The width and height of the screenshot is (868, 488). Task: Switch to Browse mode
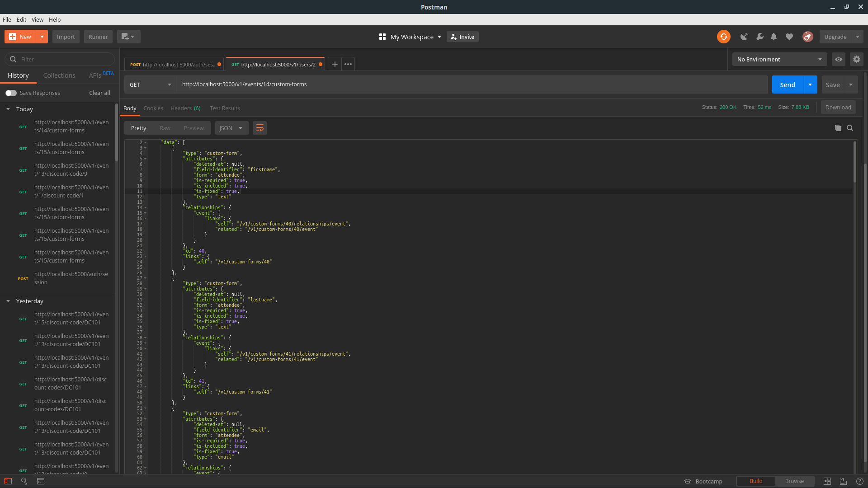(x=794, y=481)
